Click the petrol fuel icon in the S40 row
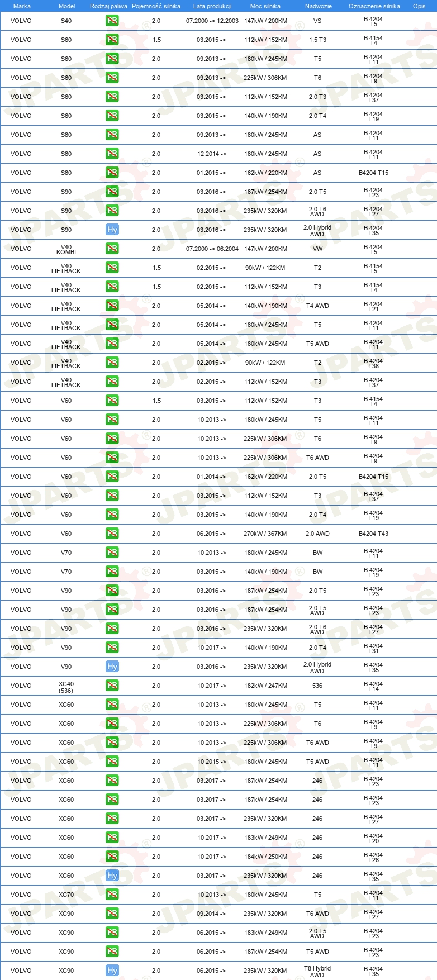Viewport: 437px width, 980px height. [x=112, y=21]
